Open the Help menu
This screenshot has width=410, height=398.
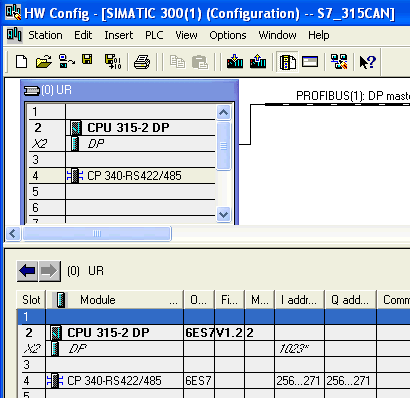tap(319, 35)
